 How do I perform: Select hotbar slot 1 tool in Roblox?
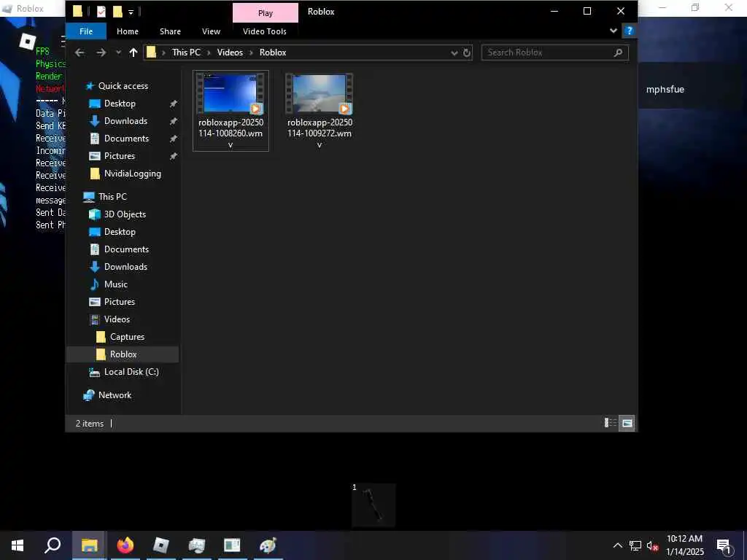tap(373, 505)
